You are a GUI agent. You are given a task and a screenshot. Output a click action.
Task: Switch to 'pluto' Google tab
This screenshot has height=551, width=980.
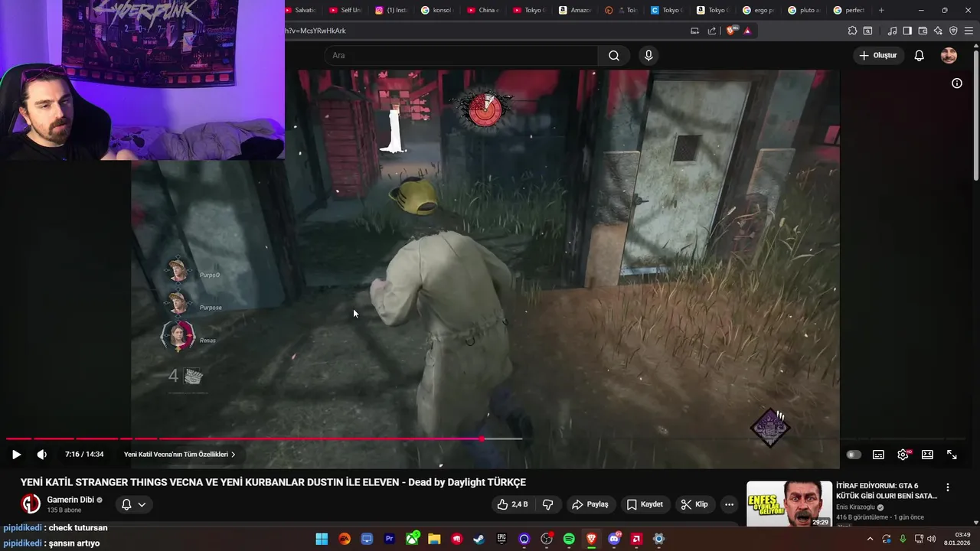tap(805, 10)
